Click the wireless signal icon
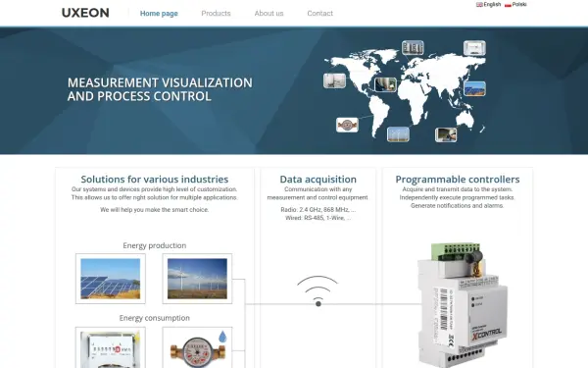 pos(318,291)
